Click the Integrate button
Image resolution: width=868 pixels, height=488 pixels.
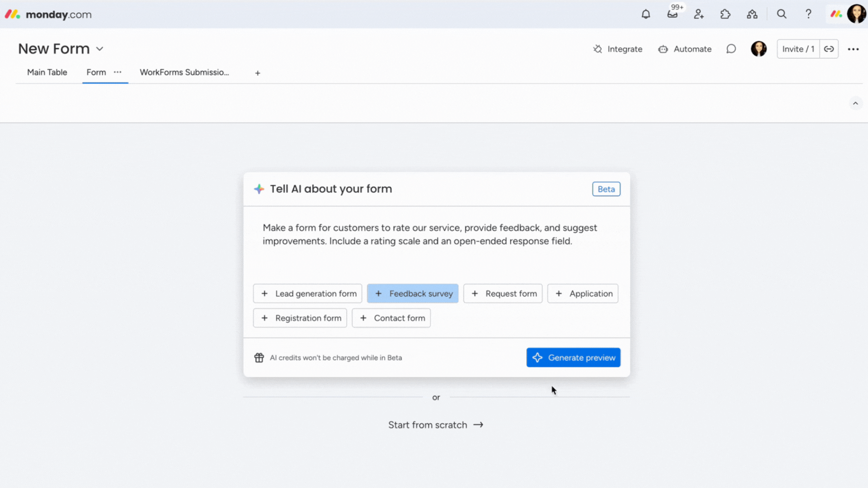click(x=618, y=49)
